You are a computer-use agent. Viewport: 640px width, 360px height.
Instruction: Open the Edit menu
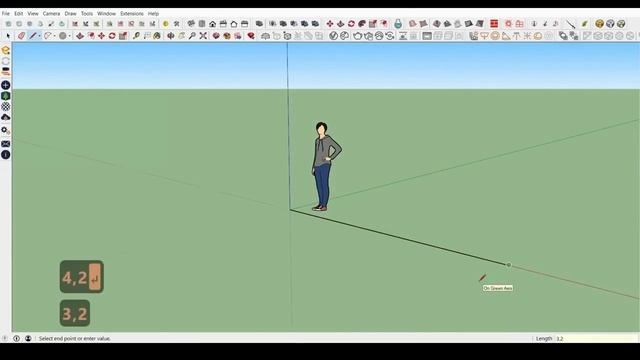click(x=18, y=13)
